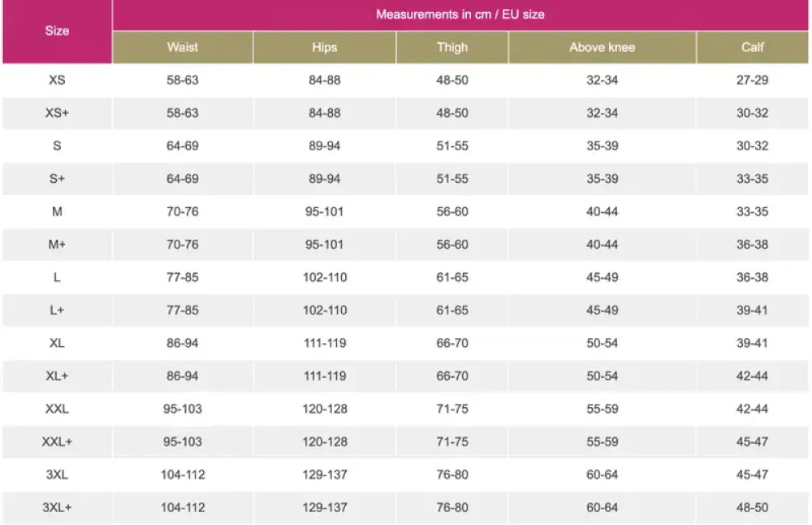
Task: Select calf value 27-29 for XS
Action: coord(753,80)
